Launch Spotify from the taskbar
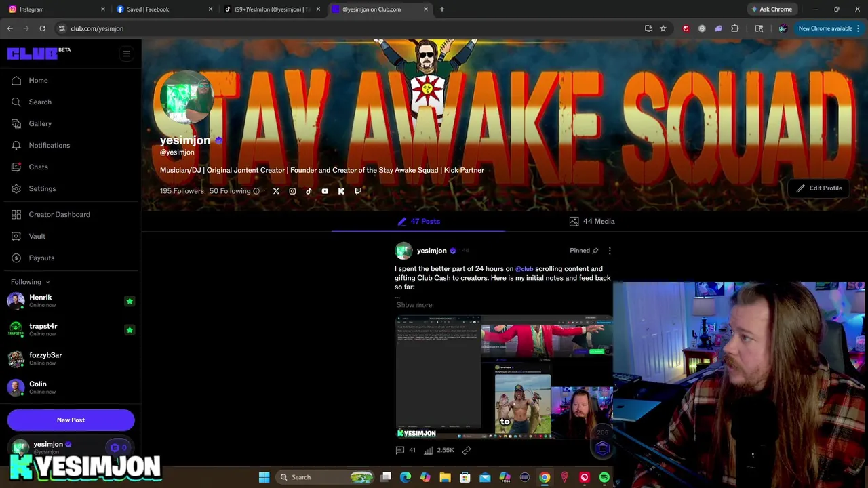The image size is (868, 488). (604, 477)
